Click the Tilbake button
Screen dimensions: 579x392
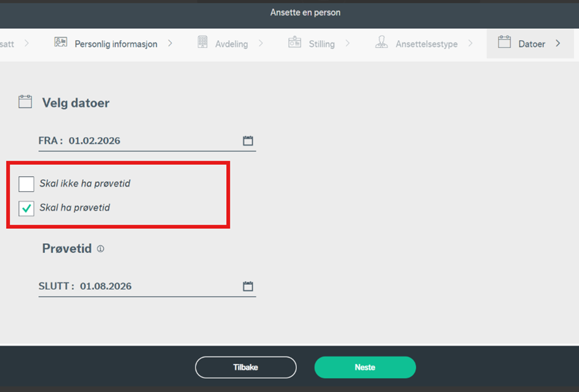click(x=246, y=367)
